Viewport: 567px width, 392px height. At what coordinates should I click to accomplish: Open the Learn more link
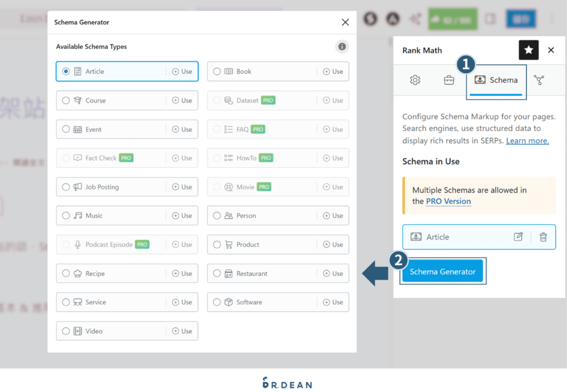click(527, 140)
